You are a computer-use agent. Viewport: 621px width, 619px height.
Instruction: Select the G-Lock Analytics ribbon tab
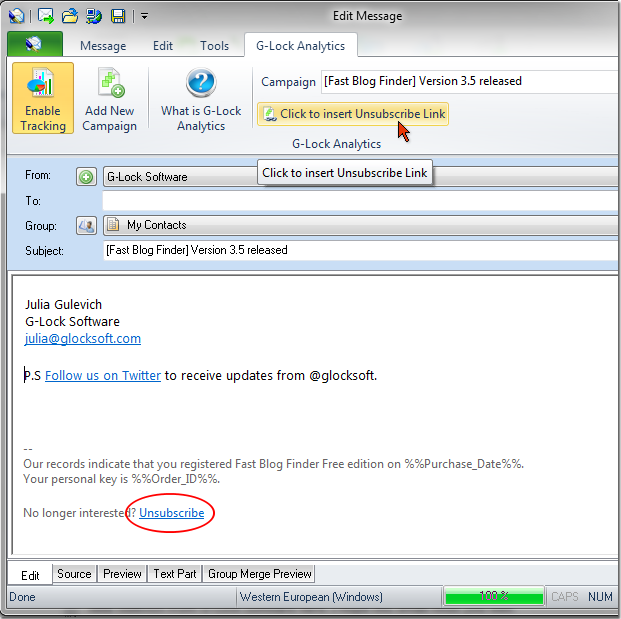(x=301, y=46)
